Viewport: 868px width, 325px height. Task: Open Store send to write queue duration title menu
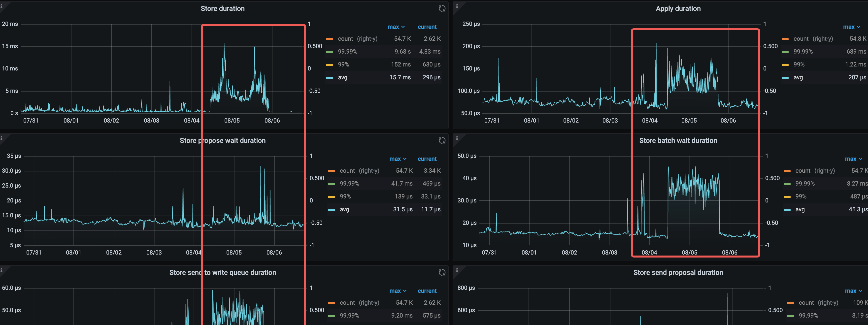tap(223, 272)
